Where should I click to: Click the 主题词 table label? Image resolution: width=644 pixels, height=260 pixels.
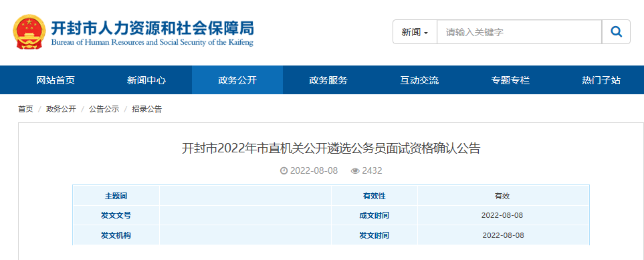tap(116, 196)
